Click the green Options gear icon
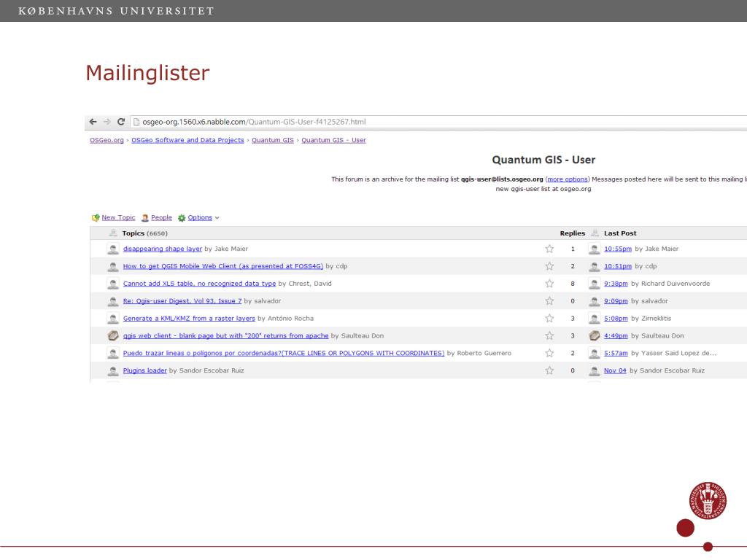The width and height of the screenshot is (747, 560). point(182,217)
